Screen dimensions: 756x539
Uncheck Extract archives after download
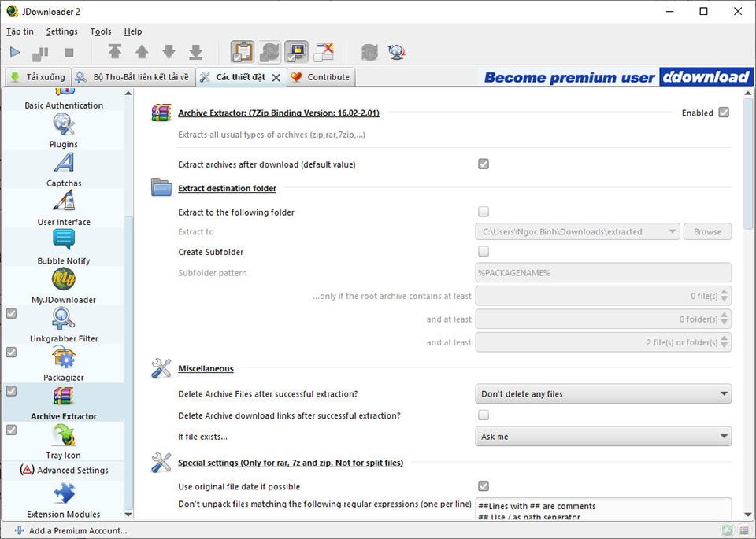click(x=484, y=164)
